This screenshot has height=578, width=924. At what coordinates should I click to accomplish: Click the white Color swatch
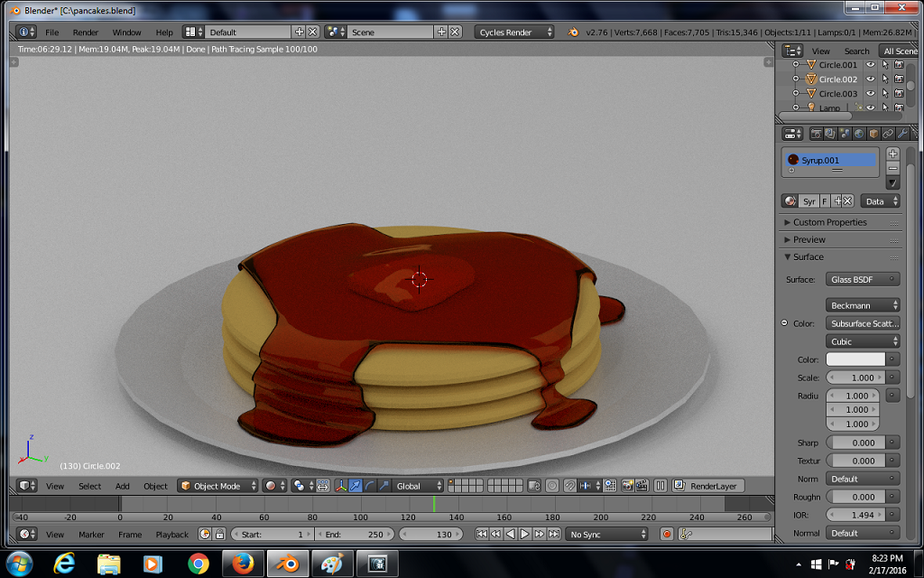pyautogui.click(x=855, y=359)
